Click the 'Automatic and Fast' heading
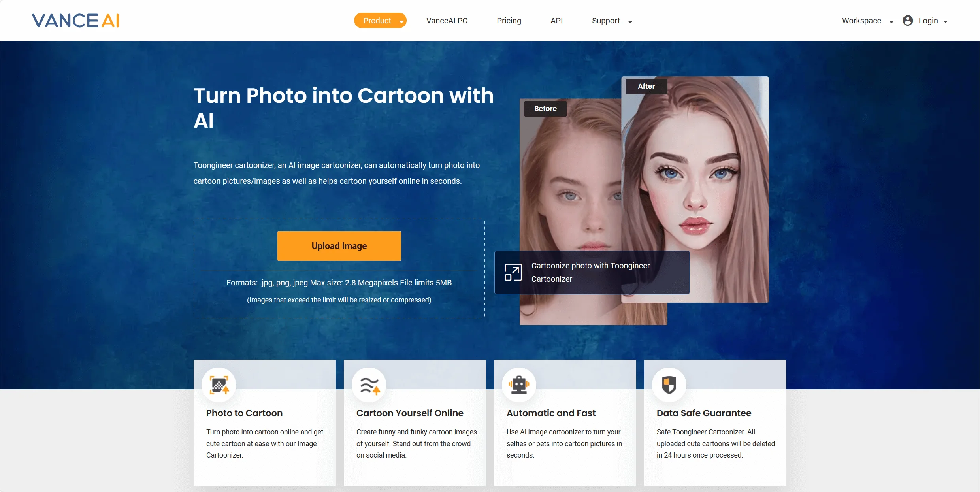Screen dimensions: 980x492 pyautogui.click(x=551, y=413)
